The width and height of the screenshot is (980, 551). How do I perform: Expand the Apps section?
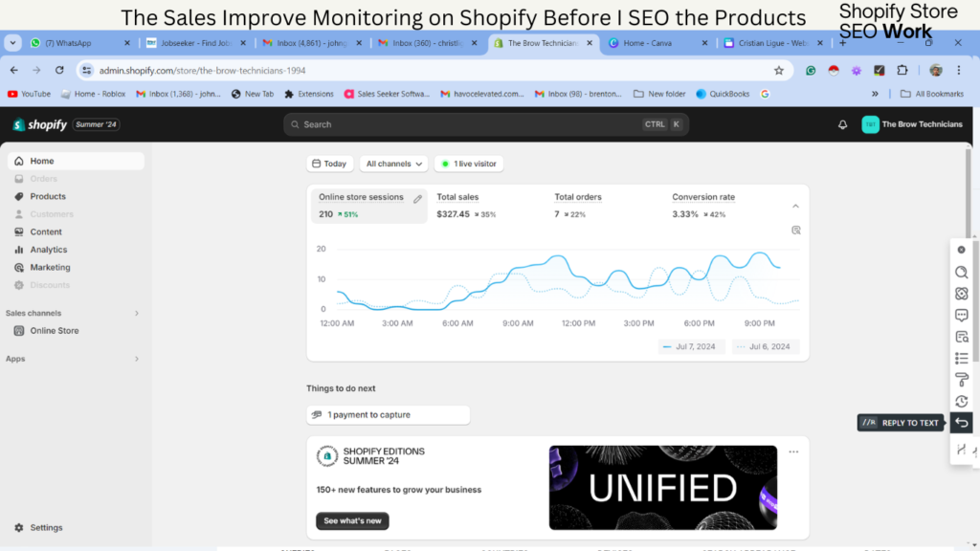[136, 359]
